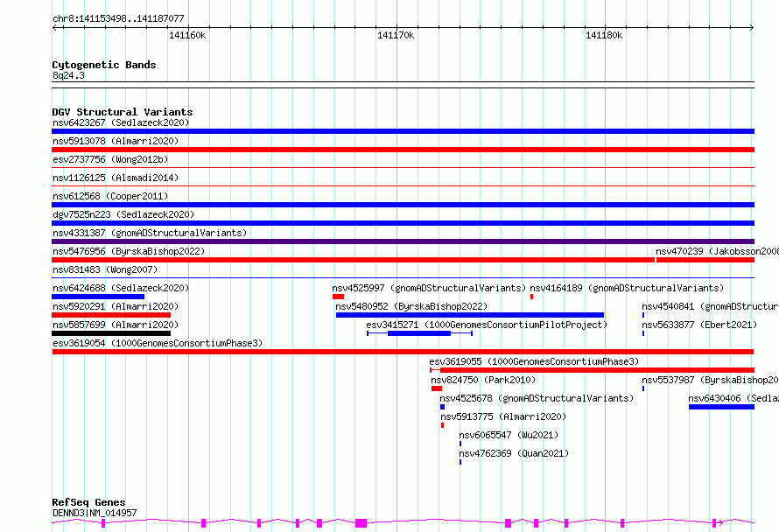Image resolution: width=779 pixels, height=532 pixels.
Task: Open nsv824750 (Park2010) label
Action: tap(483, 380)
